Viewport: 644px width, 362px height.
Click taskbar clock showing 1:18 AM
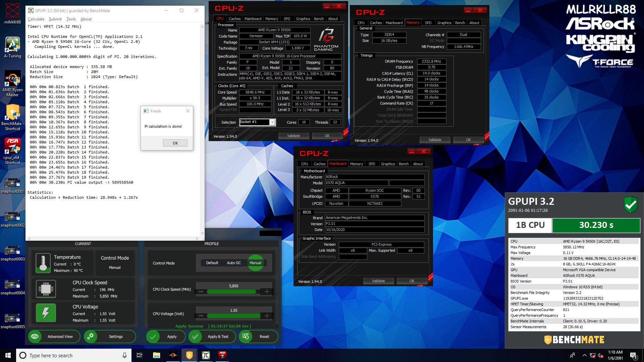615,355
